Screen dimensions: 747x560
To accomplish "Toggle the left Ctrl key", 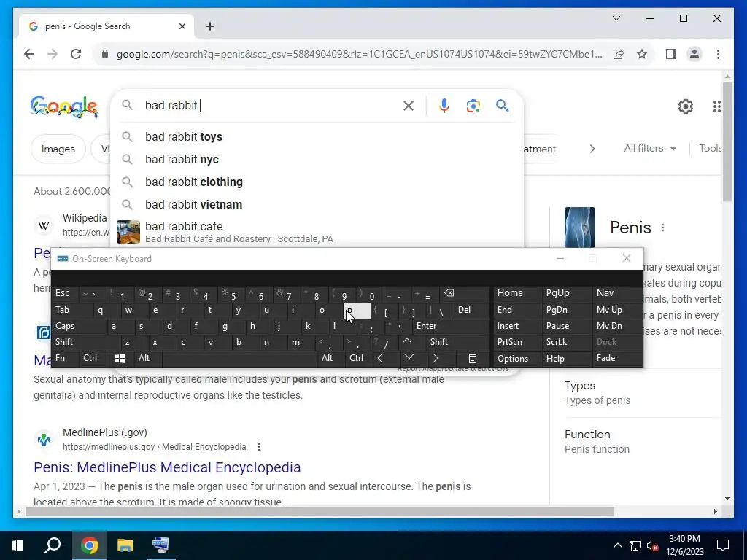I will [x=93, y=358].
